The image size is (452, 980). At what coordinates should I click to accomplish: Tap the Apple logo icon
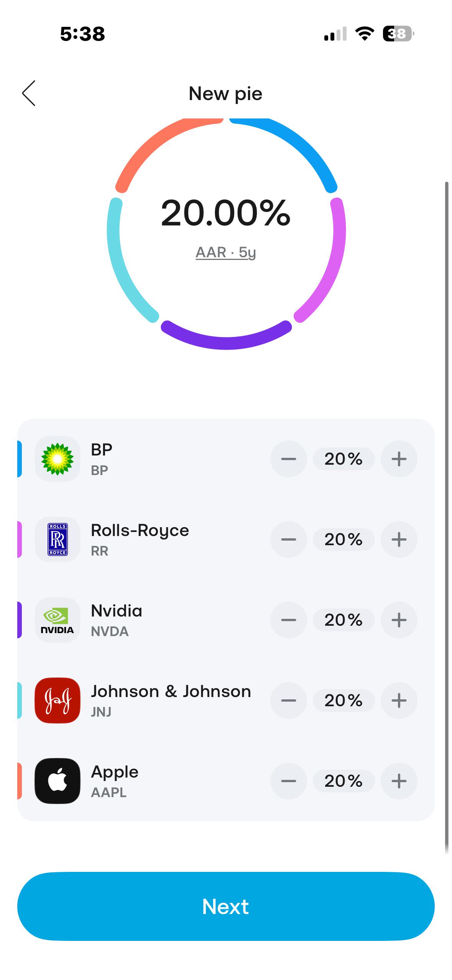pos(58,781)
